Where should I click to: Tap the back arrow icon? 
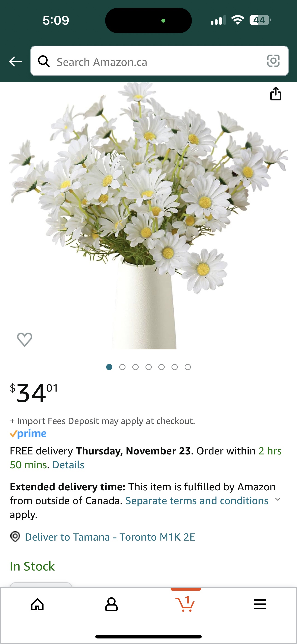point(15,61)
